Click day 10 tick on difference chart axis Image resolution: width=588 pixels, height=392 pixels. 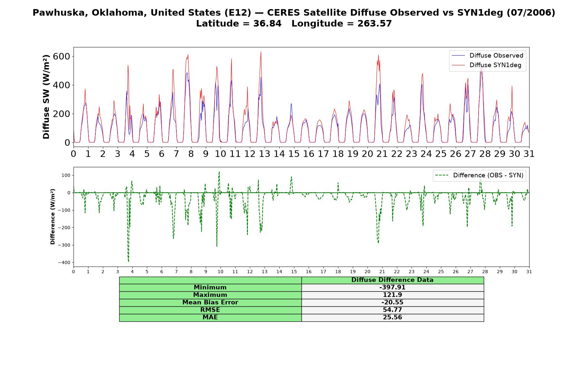tap(220, 272)
